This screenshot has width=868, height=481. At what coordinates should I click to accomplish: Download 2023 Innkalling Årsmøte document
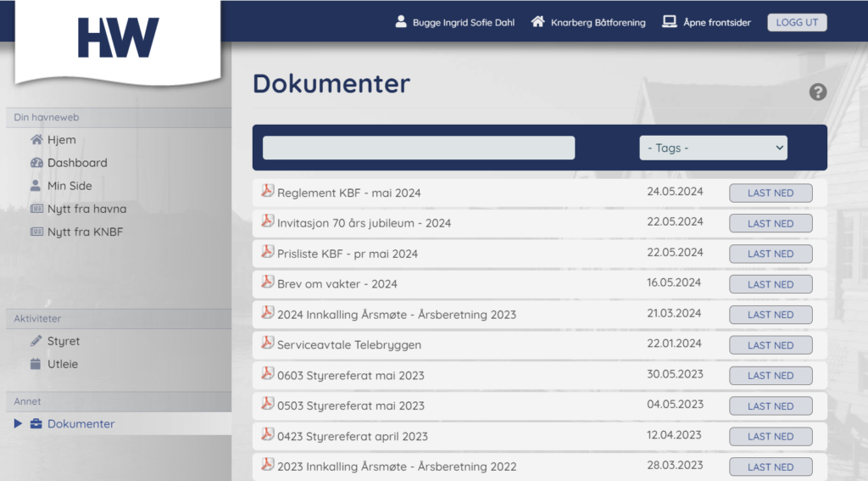tap(771, 467)
